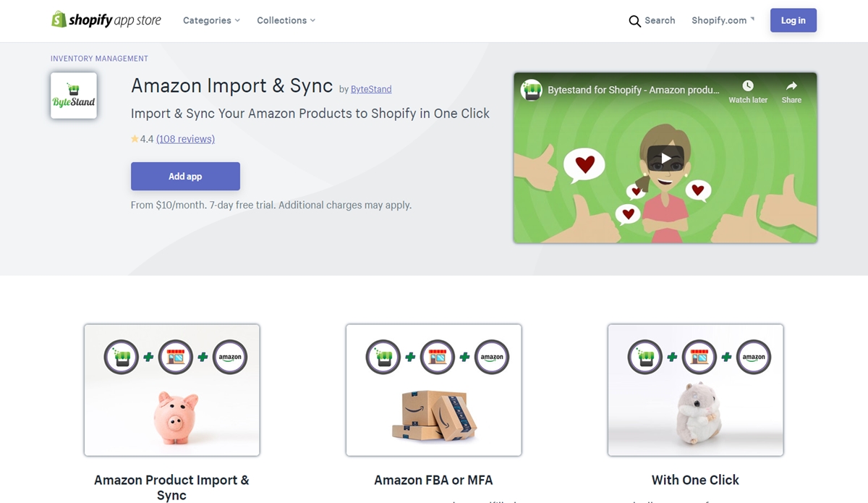Click the Log in button

793,20
